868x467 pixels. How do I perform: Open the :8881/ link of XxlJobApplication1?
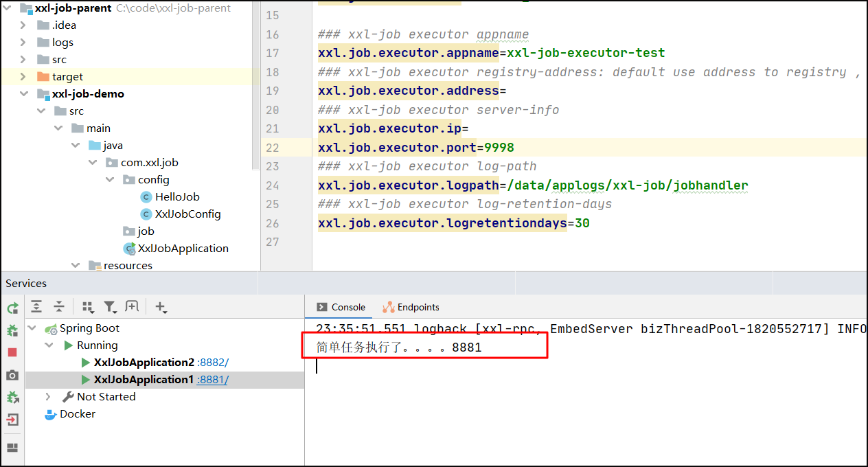[213, 380]
